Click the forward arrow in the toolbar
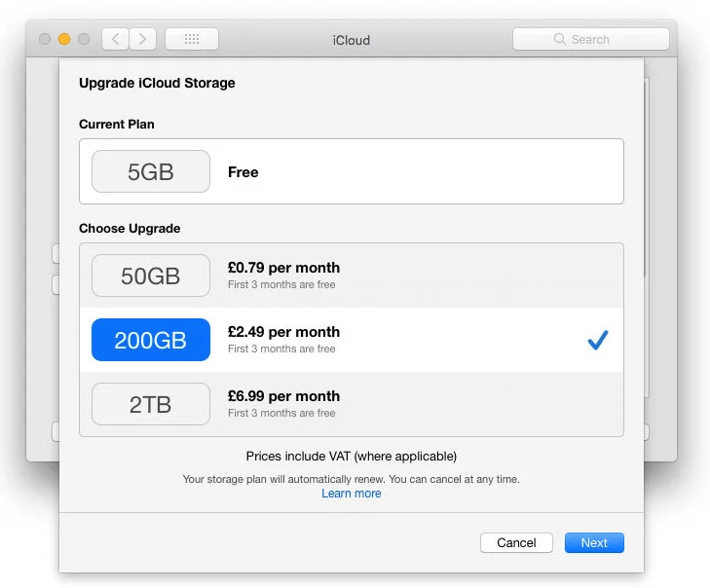This screenshot has height=588, width=710. point(142,39)
